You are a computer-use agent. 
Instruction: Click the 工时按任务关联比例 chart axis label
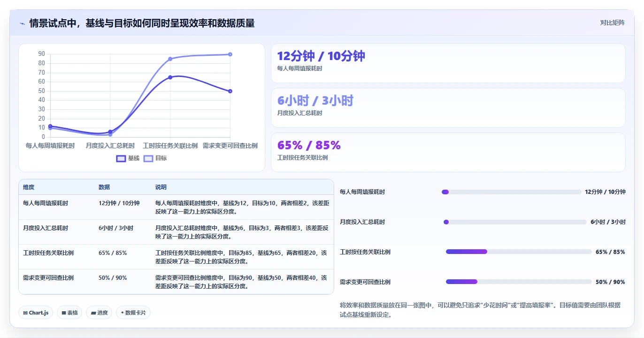[x=170, y=146]
